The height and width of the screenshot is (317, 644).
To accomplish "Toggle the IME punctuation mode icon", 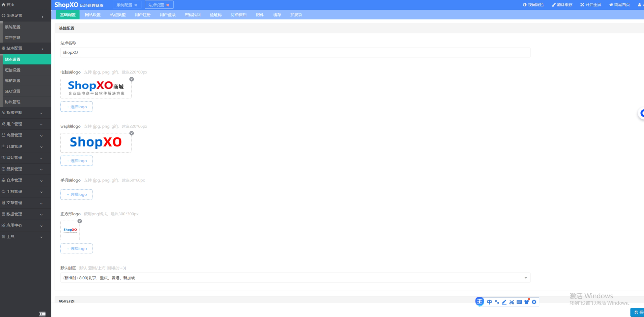I will [497, 302].
